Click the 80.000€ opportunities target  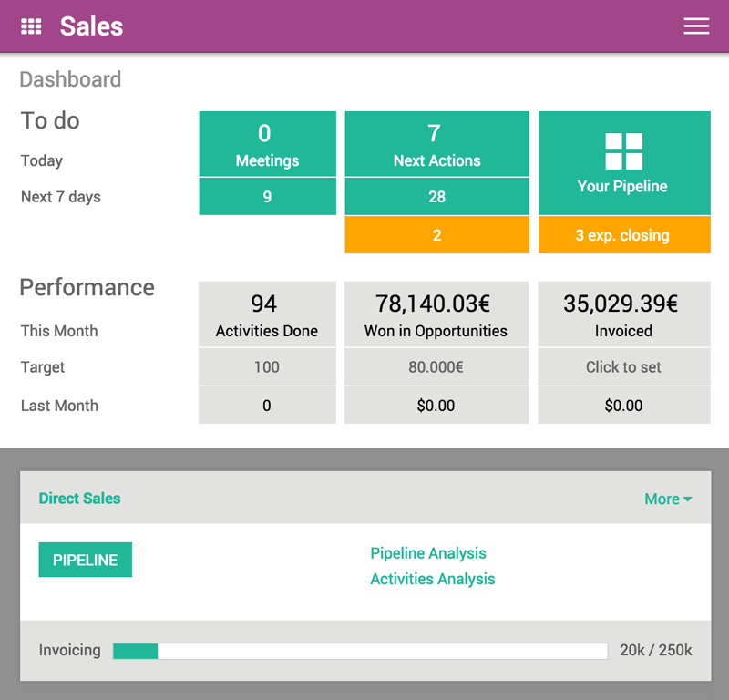point(436,367)
